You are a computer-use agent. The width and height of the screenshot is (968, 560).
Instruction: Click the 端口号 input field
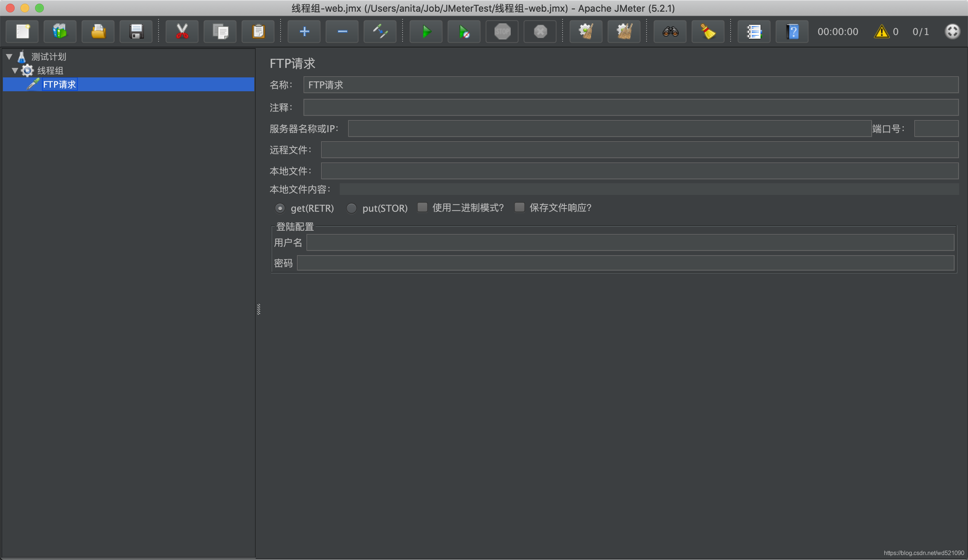[x=936, y=129]
